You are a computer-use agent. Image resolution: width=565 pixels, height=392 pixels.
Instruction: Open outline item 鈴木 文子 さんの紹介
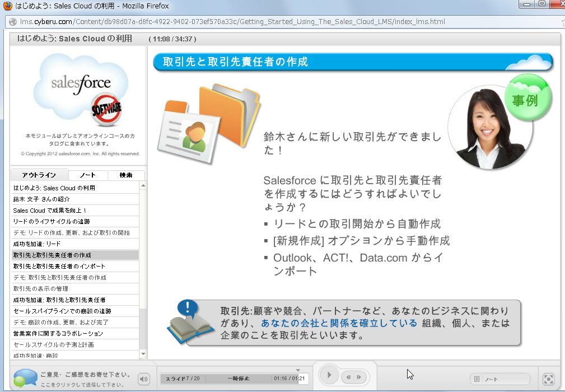(x=75, y=199)
